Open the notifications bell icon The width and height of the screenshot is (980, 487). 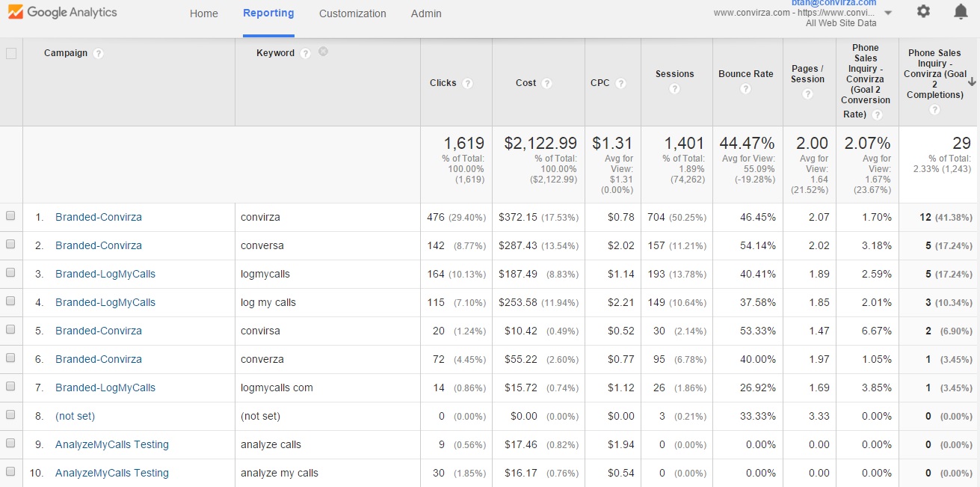tap(961, 11)
